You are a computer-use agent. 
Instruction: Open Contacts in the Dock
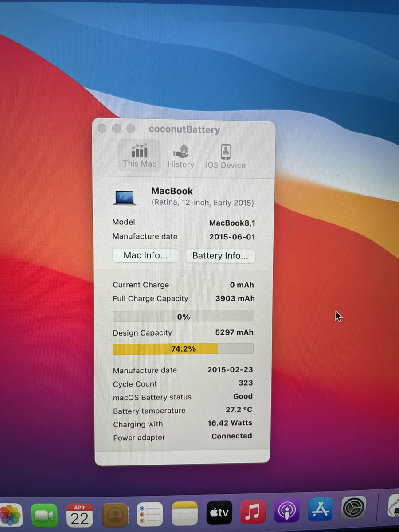(x=115, y=515)
